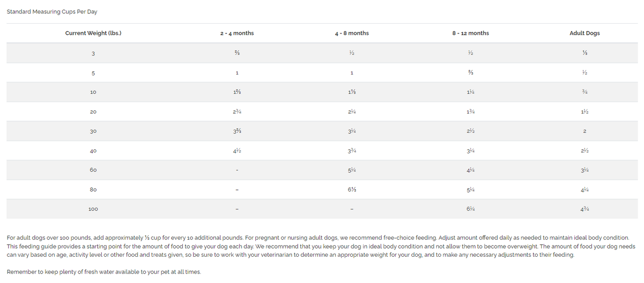This screenshot has width=644, height=283.
Task: Select 2-4 months amount for 40 lbs
Action: (x=237, y=151)
